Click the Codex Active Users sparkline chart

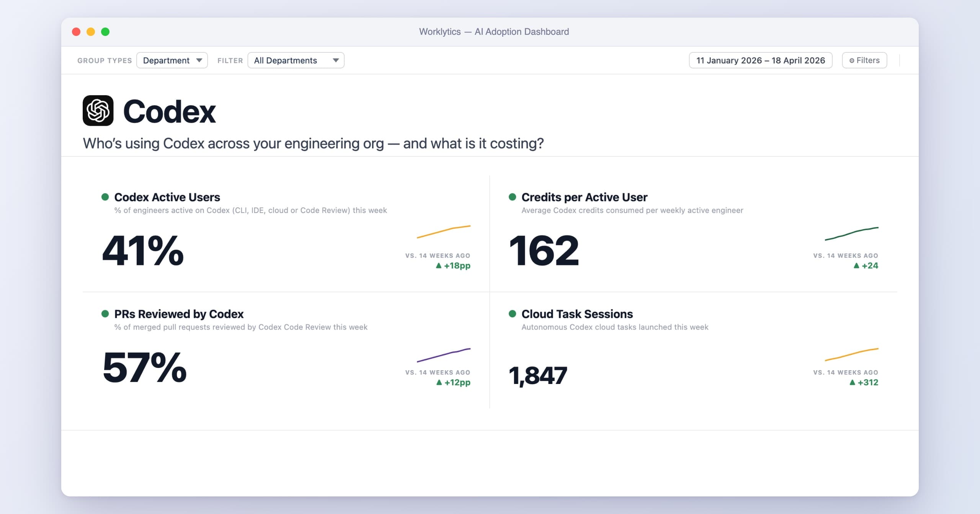click(444, 232)
